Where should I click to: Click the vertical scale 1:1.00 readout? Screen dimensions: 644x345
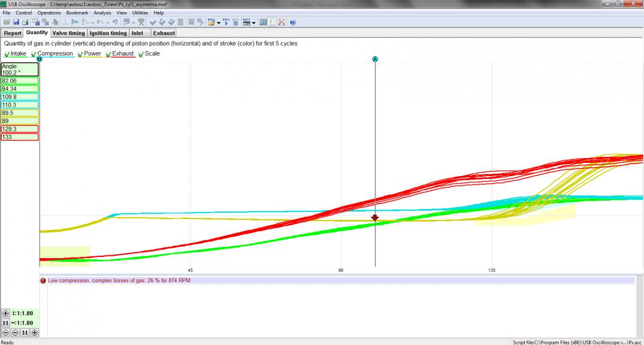click(x=23, y=313)
